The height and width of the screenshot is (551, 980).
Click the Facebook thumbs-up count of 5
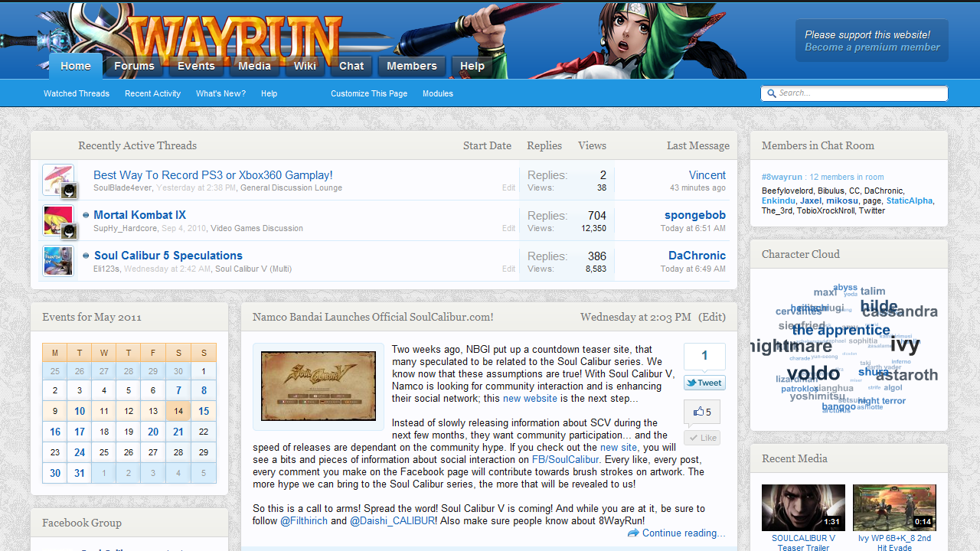point(701,412)
